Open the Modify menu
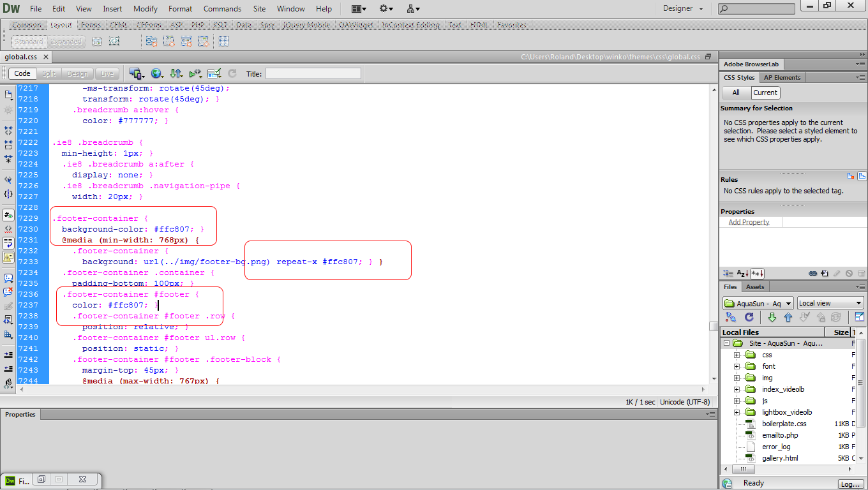The image size is (868, 490). (146, 9)
